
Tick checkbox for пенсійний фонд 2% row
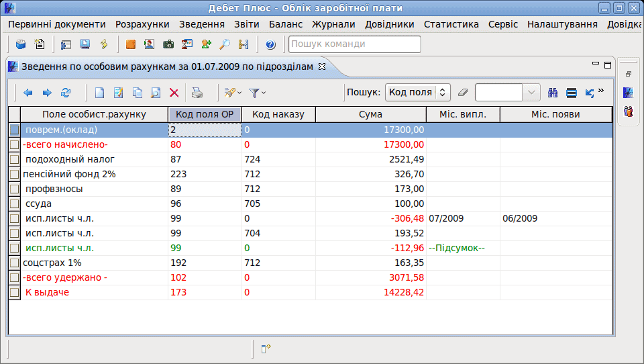(14, 175)
